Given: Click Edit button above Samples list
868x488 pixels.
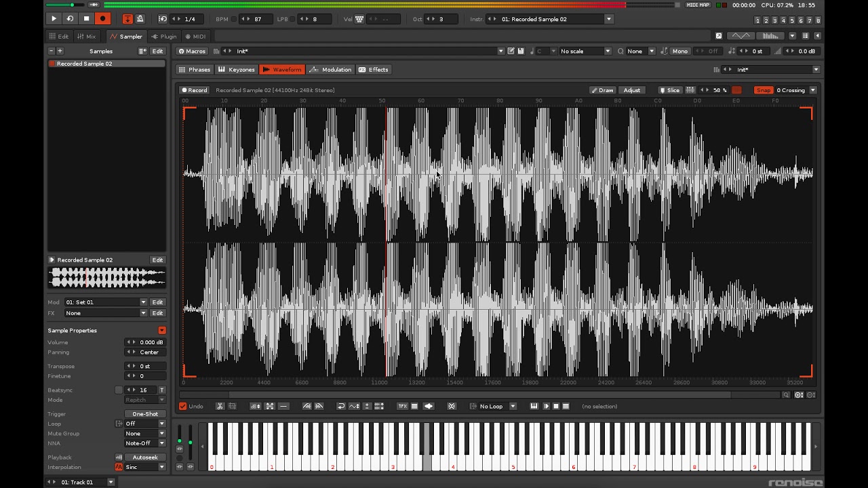Looking at the screenshot, I should point(157,51).
